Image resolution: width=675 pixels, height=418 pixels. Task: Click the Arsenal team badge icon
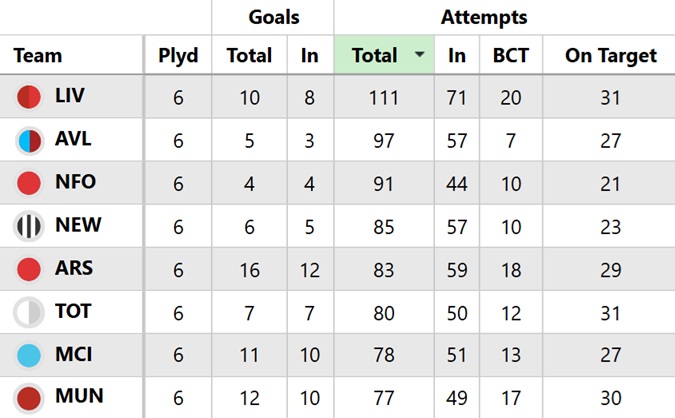(x=29, y=269)
